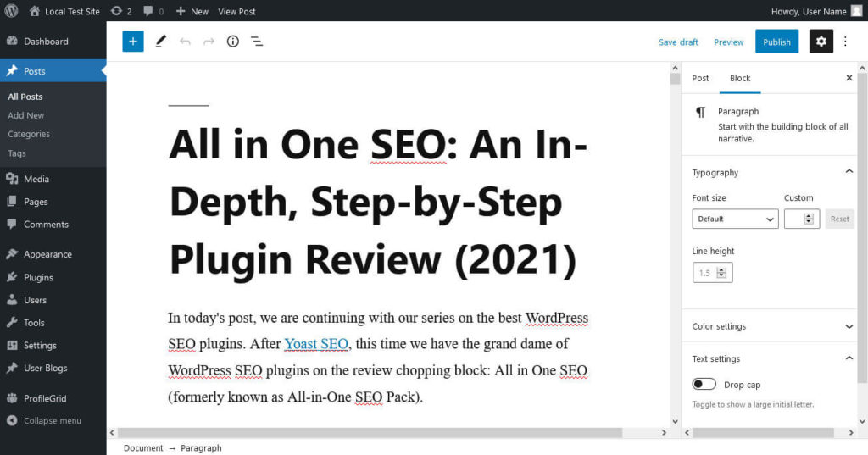
Task: Expand the Color settings panel
Action: tap(771, 326)
